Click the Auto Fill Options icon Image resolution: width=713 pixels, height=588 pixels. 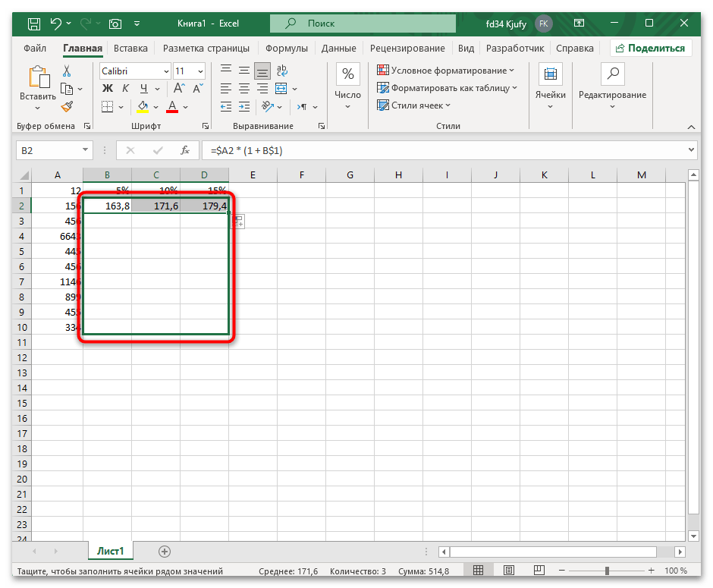point(239,222)
